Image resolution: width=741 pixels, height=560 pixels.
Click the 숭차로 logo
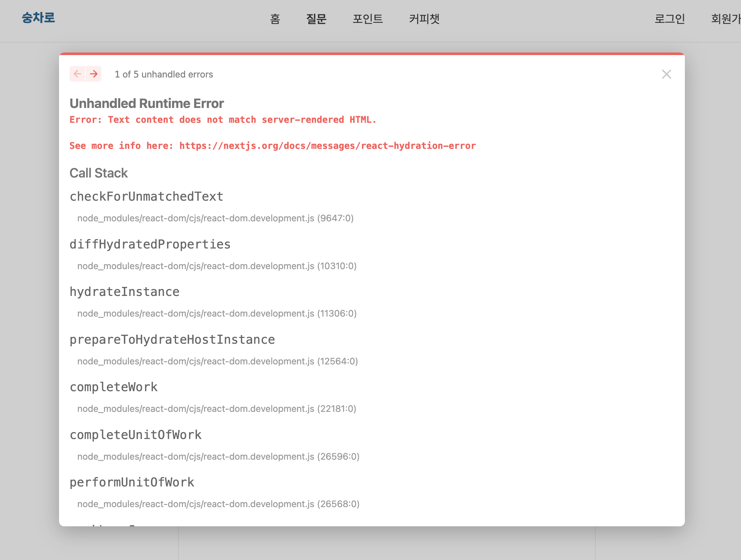38,17
